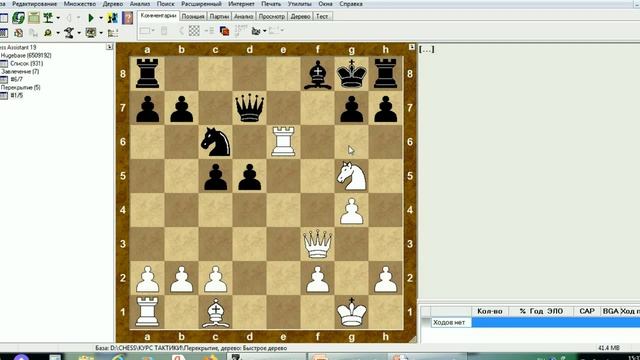Screen dimensions: 640x360
Task: Switch to the Партии tab
Action: [x=219, y=16]
